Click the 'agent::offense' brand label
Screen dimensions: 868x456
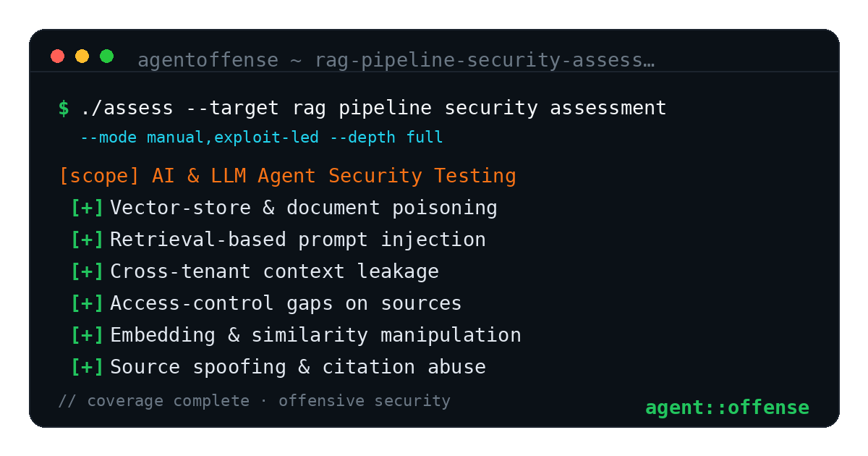[x=727, y=408]
